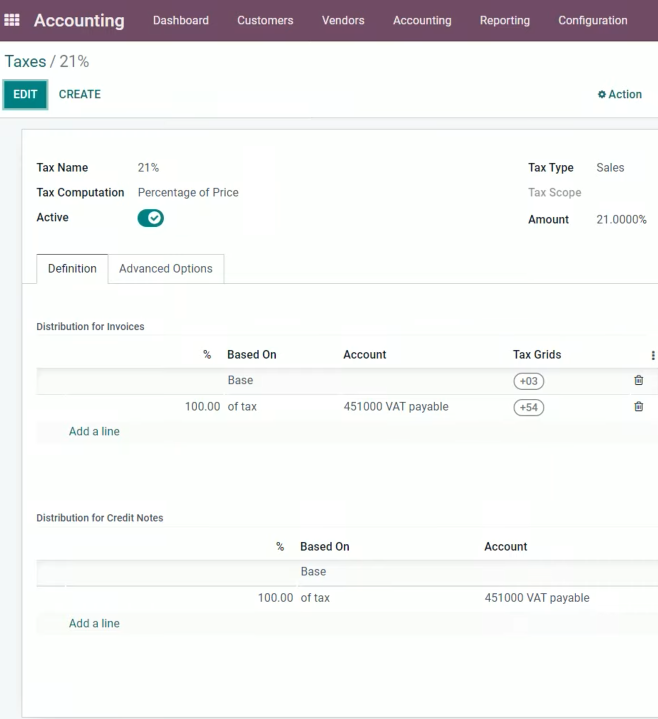Viewport: 658px width, 719px height.
Task: Switch to the Advanced Options tab
Action: (x=166, y=269)
